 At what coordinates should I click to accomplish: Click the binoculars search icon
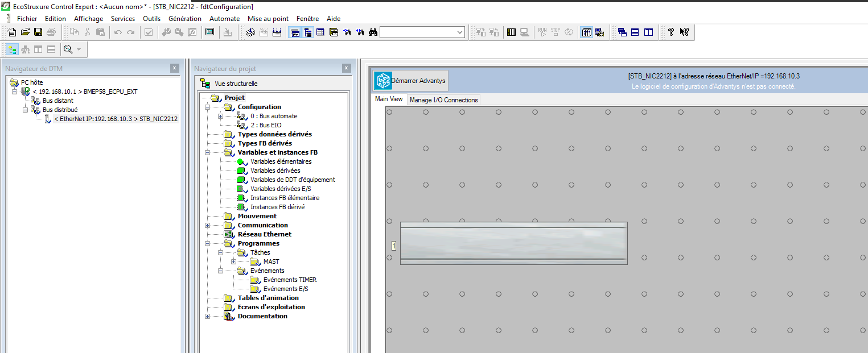click(x=373, y=32)
